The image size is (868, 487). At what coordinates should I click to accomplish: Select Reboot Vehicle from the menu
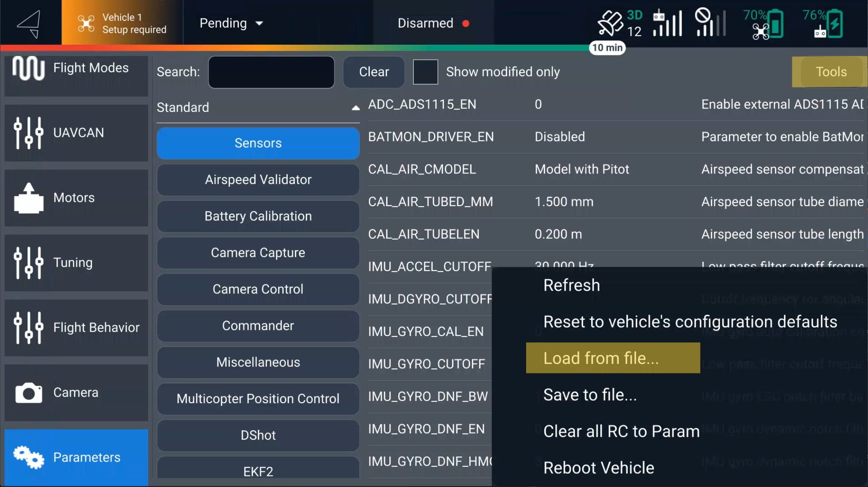click(x=598, y=468)
